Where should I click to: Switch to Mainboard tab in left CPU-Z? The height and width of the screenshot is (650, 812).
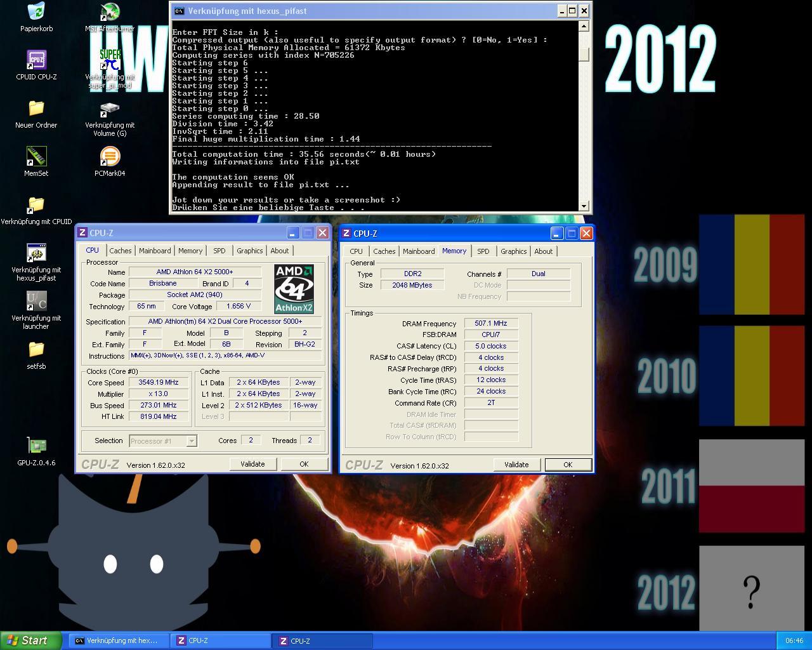tap(155, 251)
